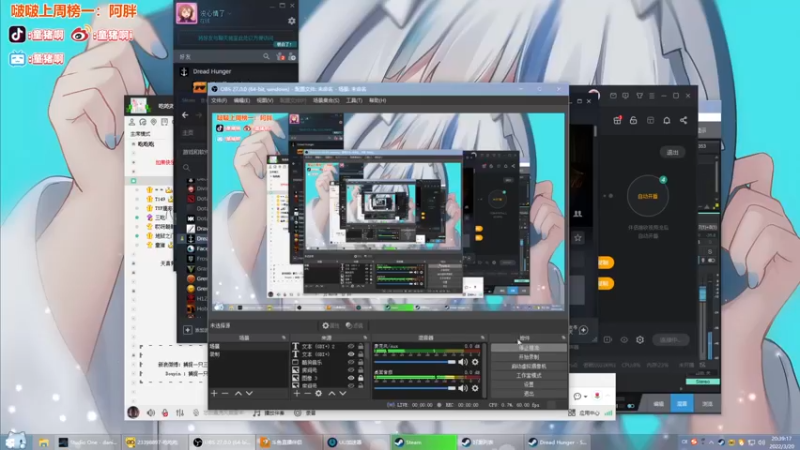The height and width of the screenshot is (450, 800).
Task: Click star favorite icon beside OBS window
Action: click(x=578, y=238)
